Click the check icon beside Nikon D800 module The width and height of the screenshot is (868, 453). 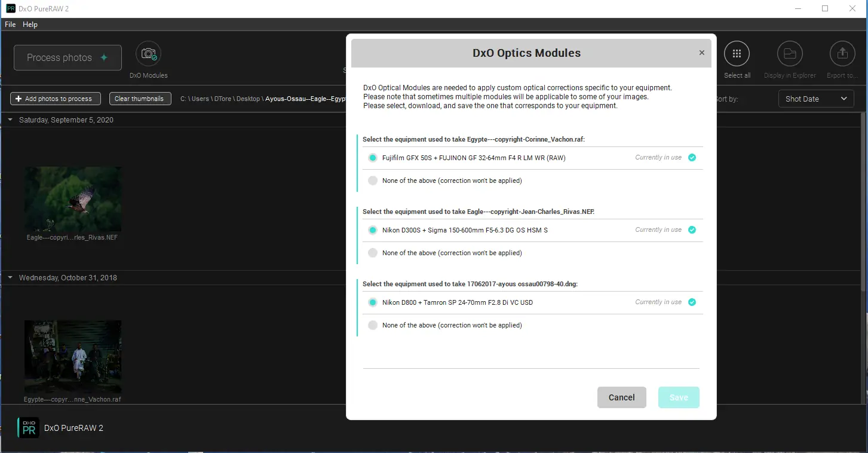click(692, 302)
